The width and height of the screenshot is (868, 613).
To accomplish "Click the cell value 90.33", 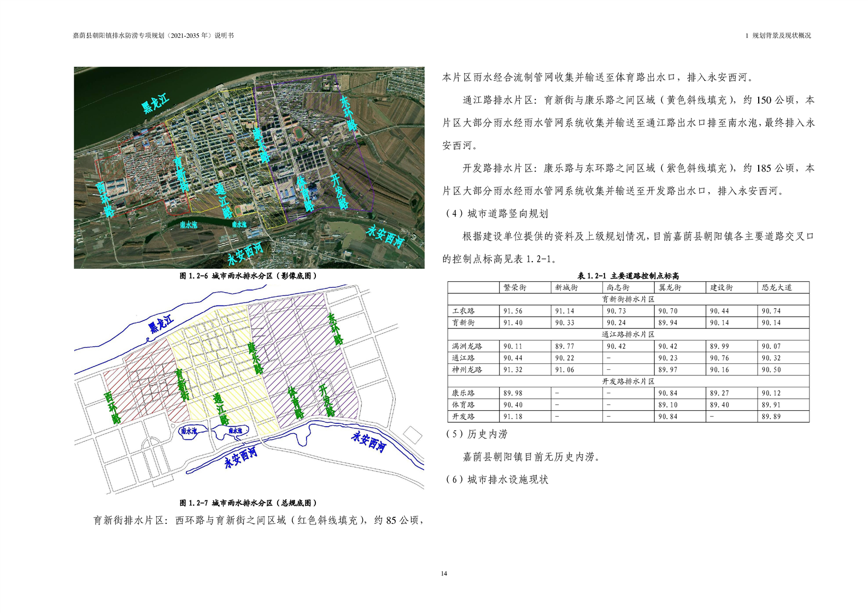I will point(565,323).
